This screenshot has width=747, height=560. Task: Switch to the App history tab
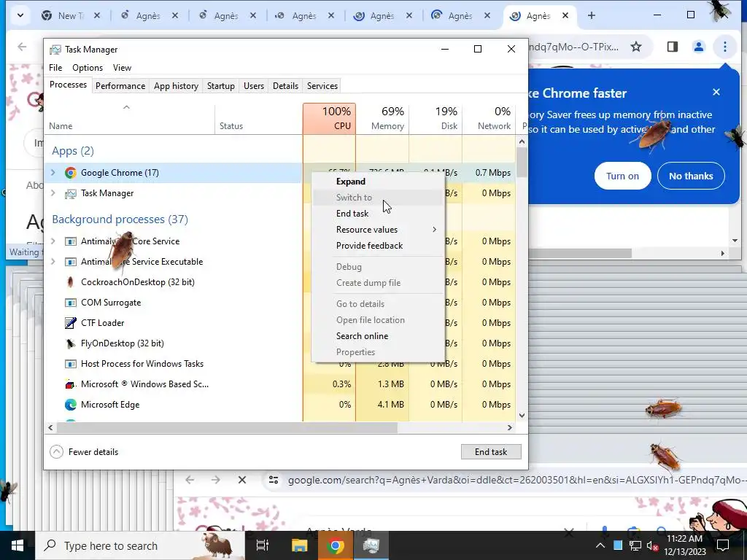pyautogui.click(x=176, y=86)
